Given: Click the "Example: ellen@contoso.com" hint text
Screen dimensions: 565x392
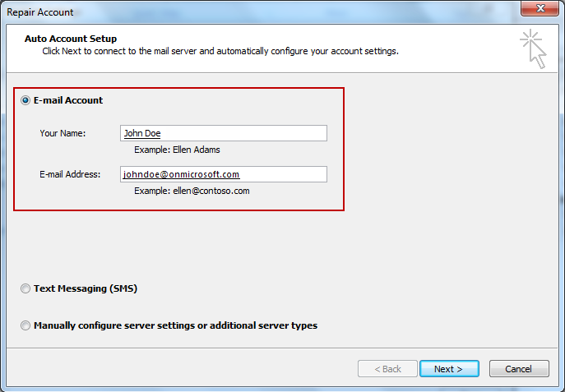Looking at the screenshot, I should (192, 191).
